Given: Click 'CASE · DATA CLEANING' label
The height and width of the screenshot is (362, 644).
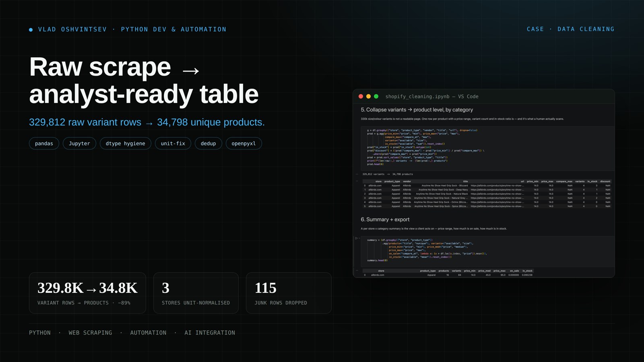Looking at the screenshot, I should click(571, 29).
